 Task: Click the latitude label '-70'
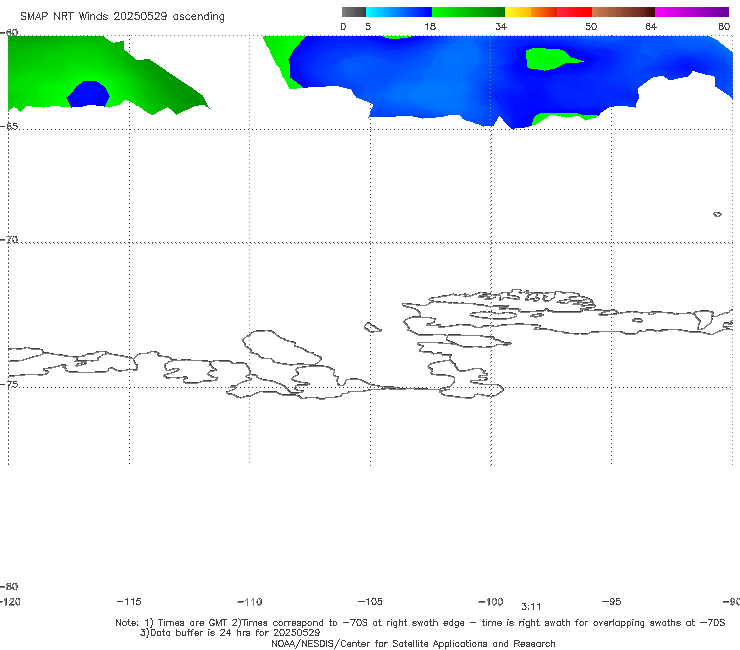[x=9, y=240]
